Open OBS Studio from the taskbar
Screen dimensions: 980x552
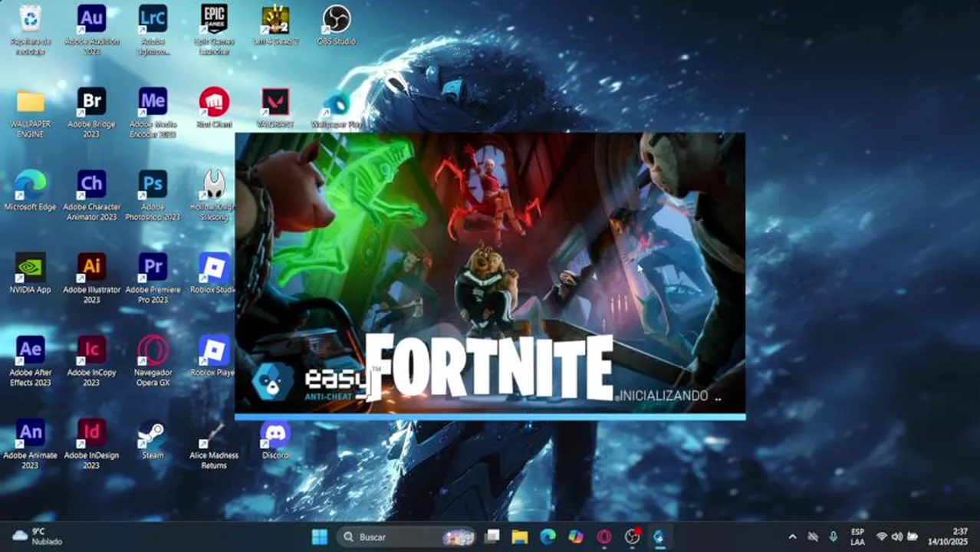(632, 537)
